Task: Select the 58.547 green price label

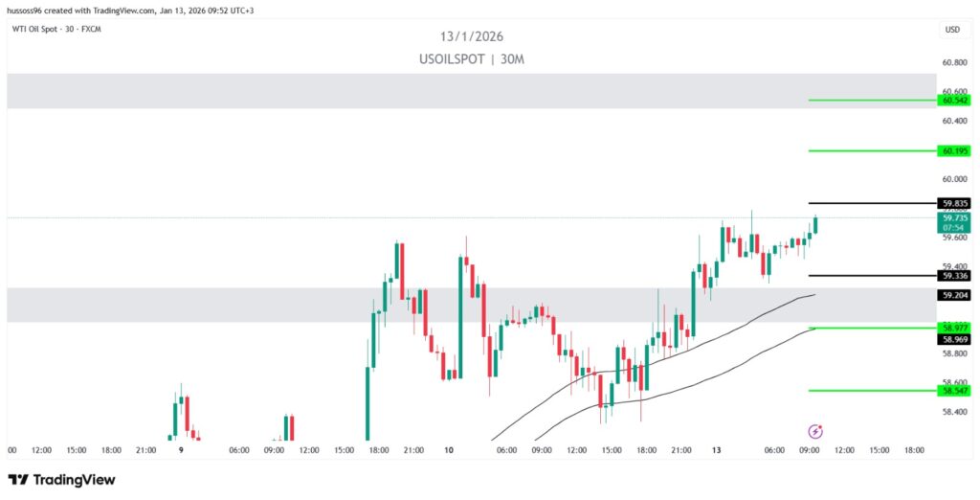Action: [955, 391]
